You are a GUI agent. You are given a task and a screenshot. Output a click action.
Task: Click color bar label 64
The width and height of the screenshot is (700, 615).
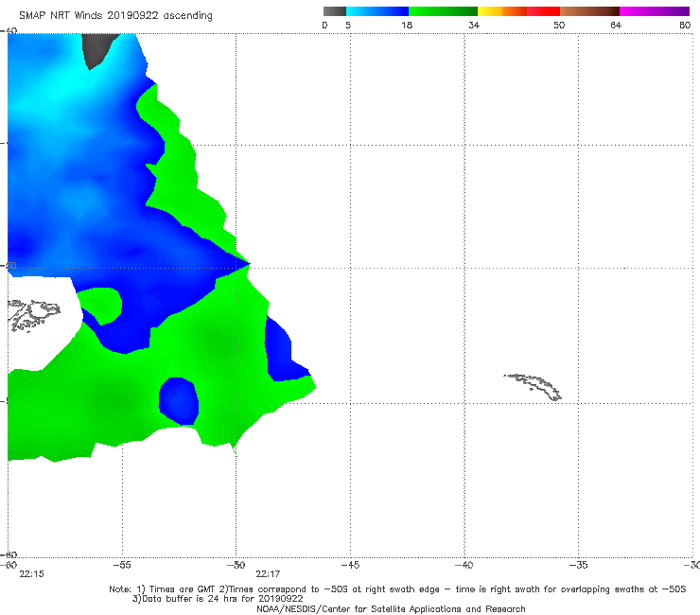[x=616, y=25]
